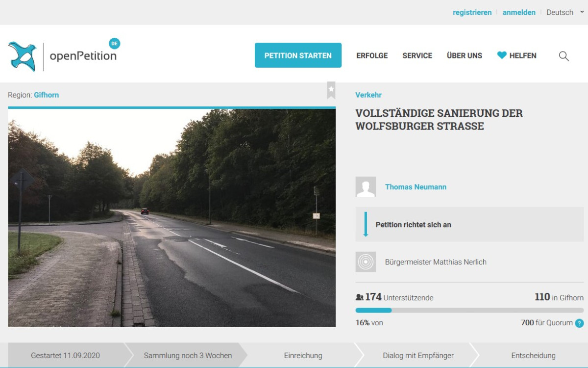Click the blue question mark quorum help
The width and height of the screenshot is (588, 368).
pos(579,323)
